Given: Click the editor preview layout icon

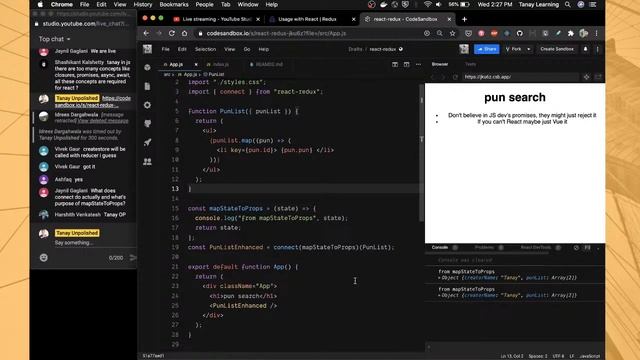Looking at the screenshot, I should [407, 64].
